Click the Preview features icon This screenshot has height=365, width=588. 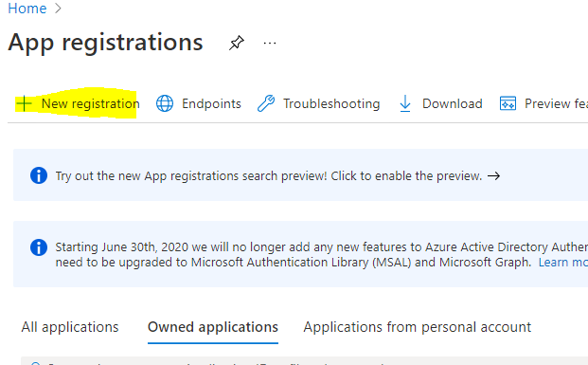[x=508, y=103]
